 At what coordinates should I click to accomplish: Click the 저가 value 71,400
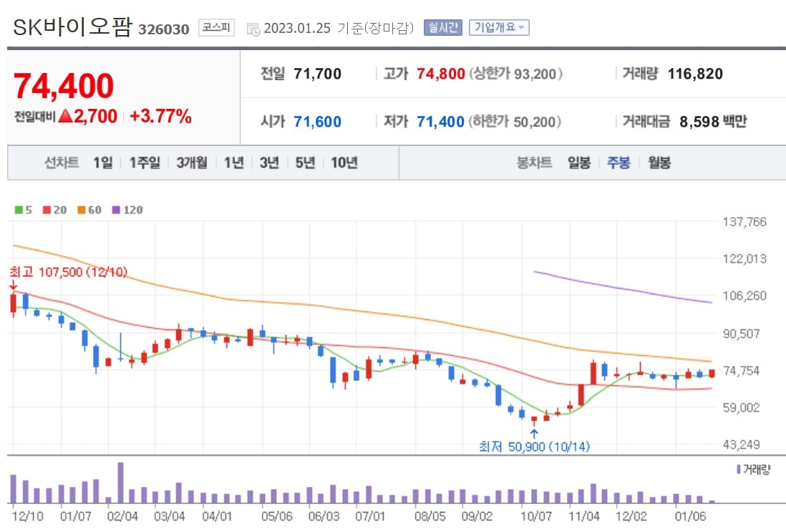[x=441, y=121]
